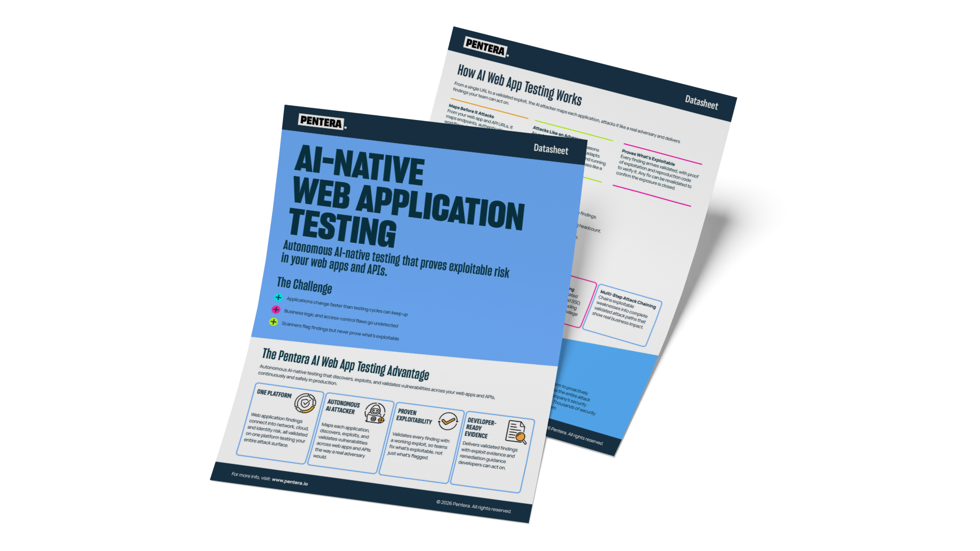The height and width of the screenshot is (551, 980).
Task: Click the front page '© 2026 Pentera' copyright
Action: (x=474, y=507)
